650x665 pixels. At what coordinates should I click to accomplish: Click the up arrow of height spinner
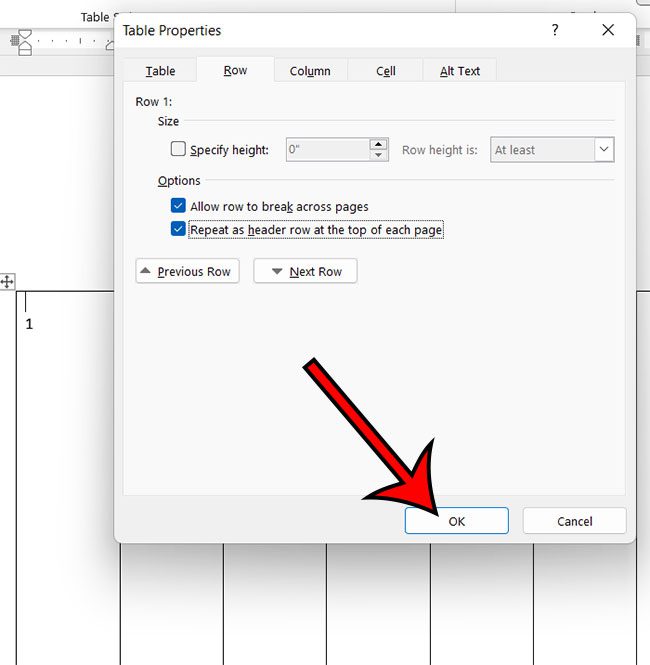(378, 144)
